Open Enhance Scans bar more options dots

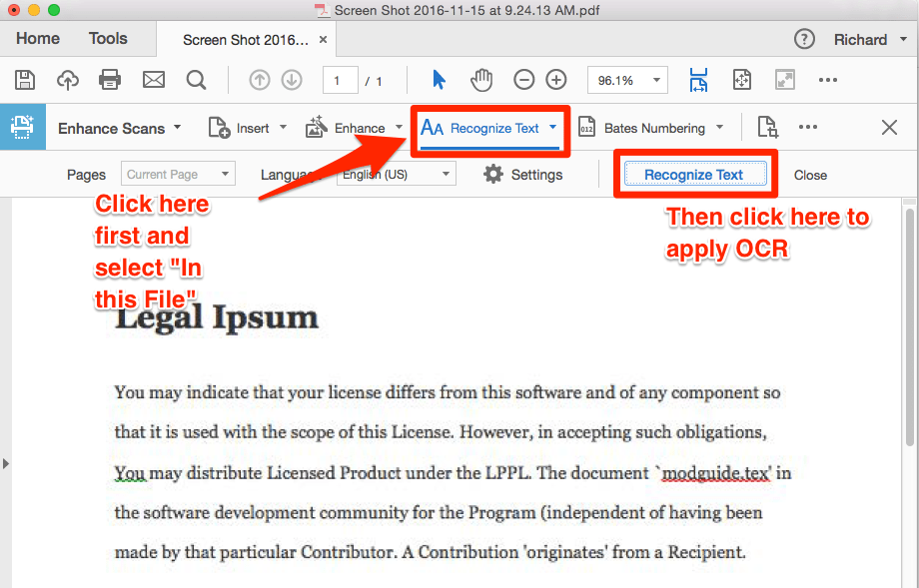(808, 127)
